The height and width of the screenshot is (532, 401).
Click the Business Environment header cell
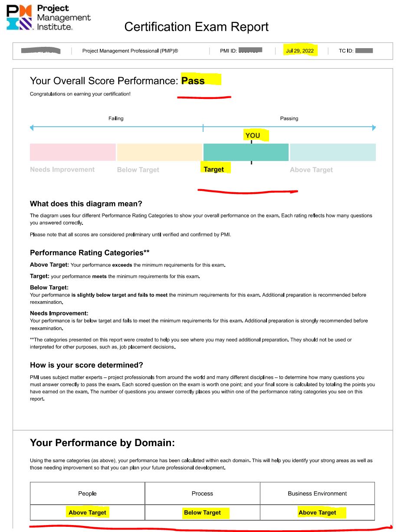(x=317, y=493)
